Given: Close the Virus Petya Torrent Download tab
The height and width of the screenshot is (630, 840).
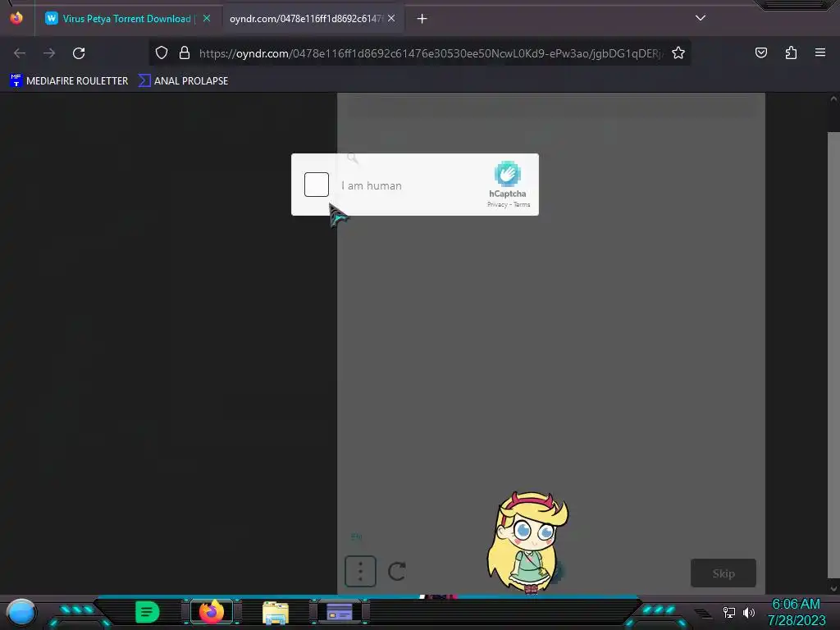Looking at the screenshot, I should click(x=206, y=18).
